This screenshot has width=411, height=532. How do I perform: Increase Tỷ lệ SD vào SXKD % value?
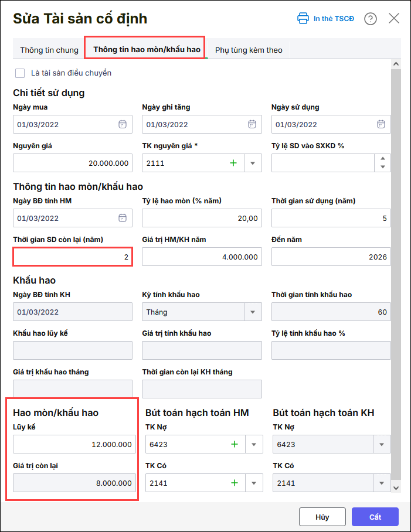click(383, 159)
